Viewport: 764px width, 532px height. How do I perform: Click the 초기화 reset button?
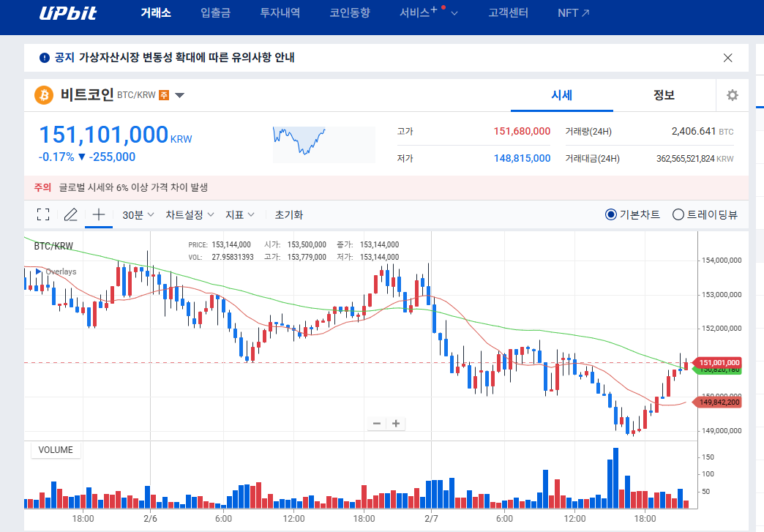(289, 214)
